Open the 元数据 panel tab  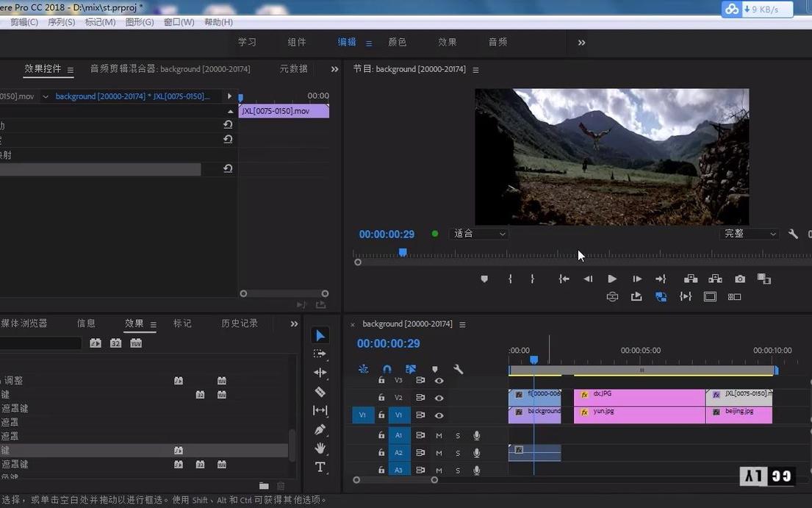(x=294, y=68)
